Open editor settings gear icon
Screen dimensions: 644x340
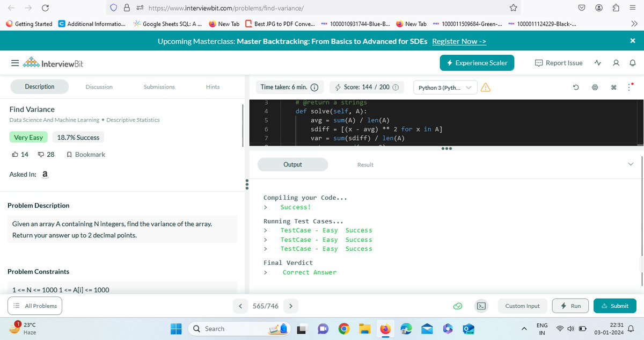point(595,87)
